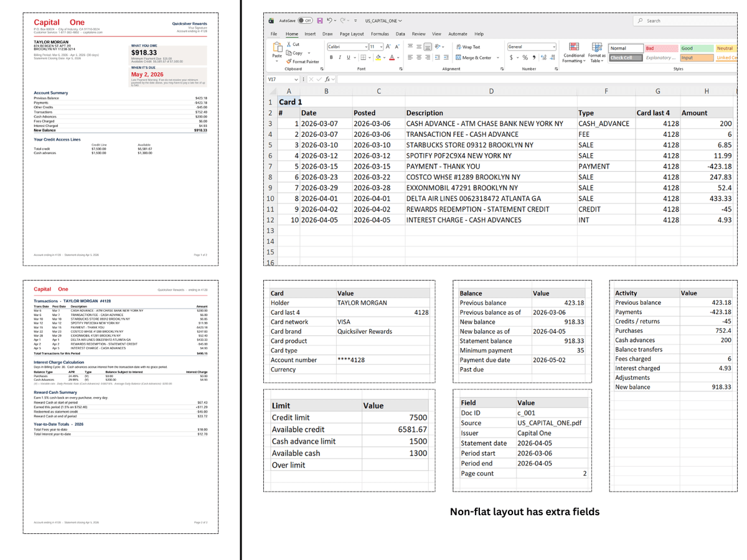747x560 pixels.
Task: Click the Merge & Center button
Action: 474,57
